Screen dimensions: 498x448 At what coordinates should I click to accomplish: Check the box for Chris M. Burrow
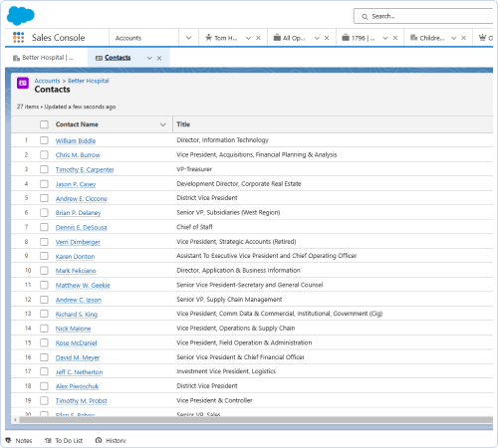(44, 154)
